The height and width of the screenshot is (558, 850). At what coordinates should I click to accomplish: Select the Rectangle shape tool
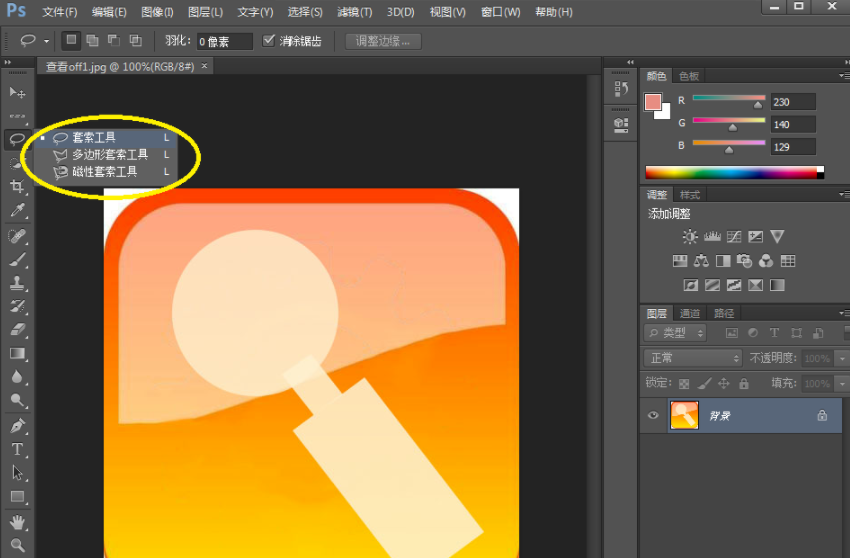(x=17, y=497)
